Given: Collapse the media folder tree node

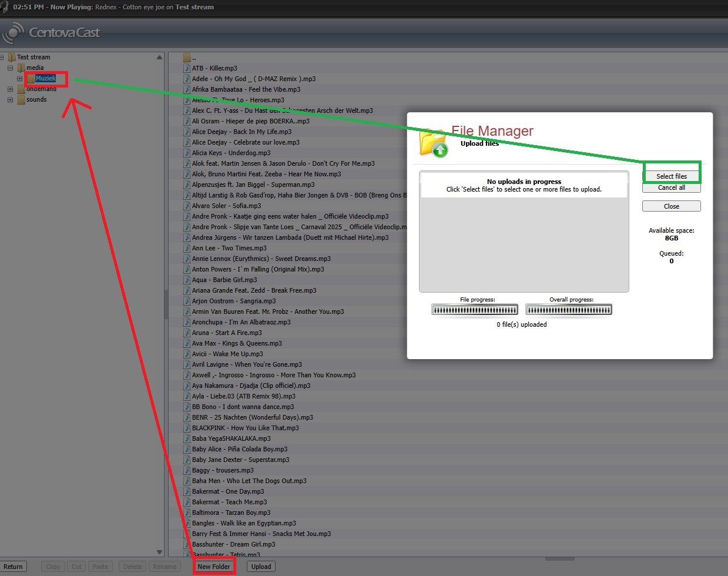Looking at the screenshot, I should (10, 68).
